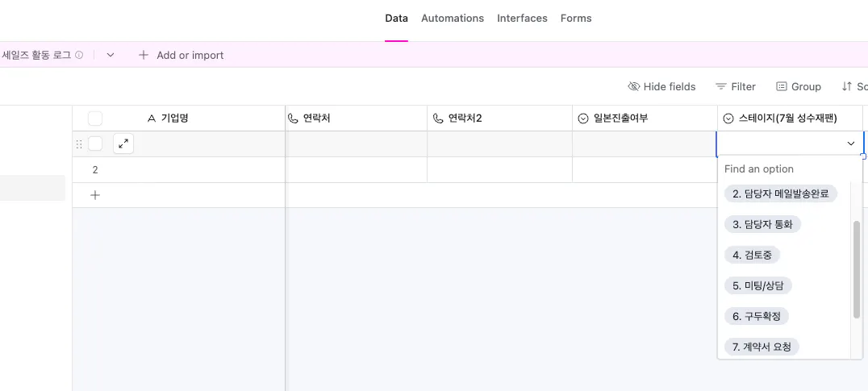Open the 세일즈 활동 로그 table tab
868x391 pixels.
click(x=36, y=55)
